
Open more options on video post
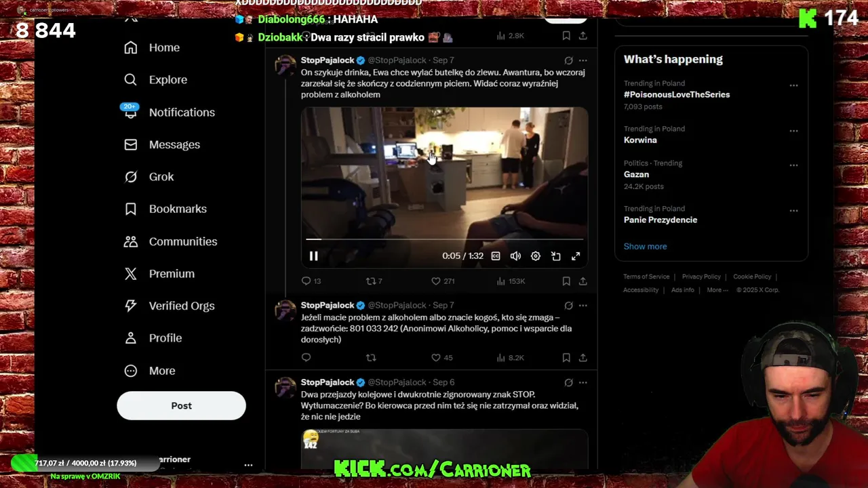pos(583,60)
